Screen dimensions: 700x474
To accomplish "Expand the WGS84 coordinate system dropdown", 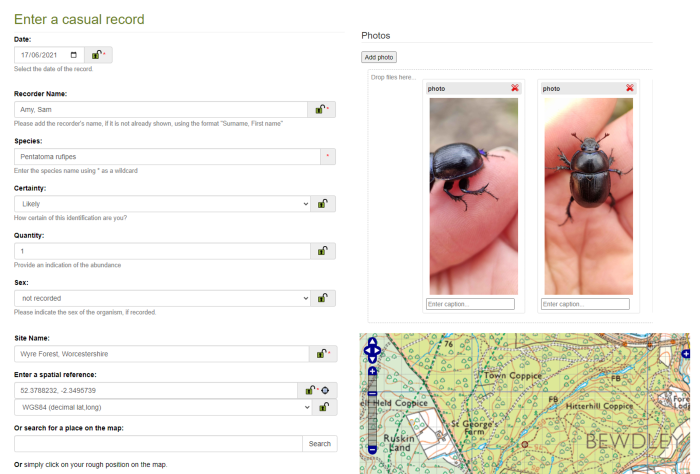I will tap(160, 407).
